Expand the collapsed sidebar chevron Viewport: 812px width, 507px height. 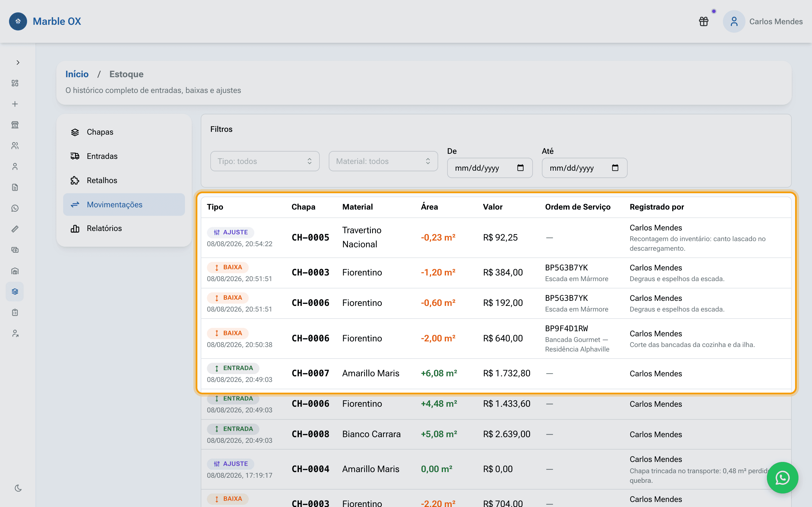tap(18, 62)
